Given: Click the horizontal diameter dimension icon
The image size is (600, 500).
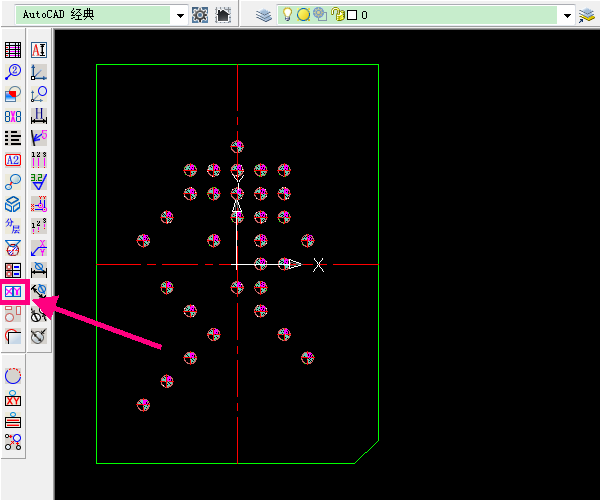Looking at the screenshot, I should pyautogui.click(x=39, y=270).
